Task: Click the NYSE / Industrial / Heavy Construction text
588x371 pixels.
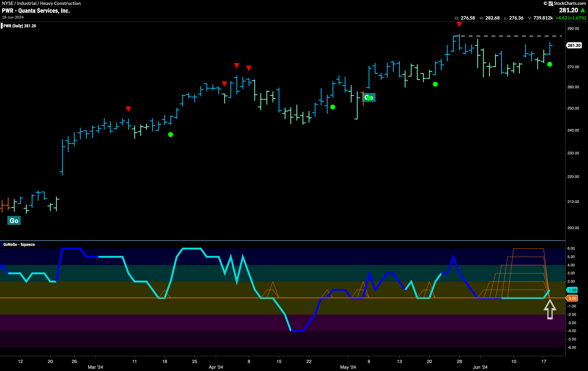Action: (41, 3)
